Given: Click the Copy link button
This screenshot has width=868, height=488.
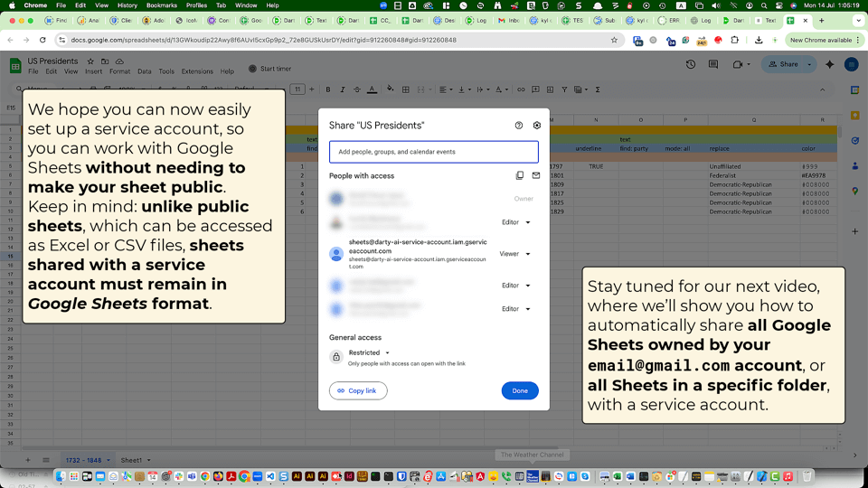Looking at the screenshot, I should (358, 390).
